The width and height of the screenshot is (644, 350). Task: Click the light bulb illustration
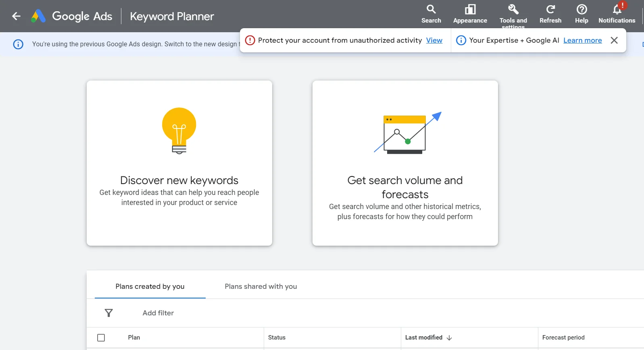tap(179, 130)
